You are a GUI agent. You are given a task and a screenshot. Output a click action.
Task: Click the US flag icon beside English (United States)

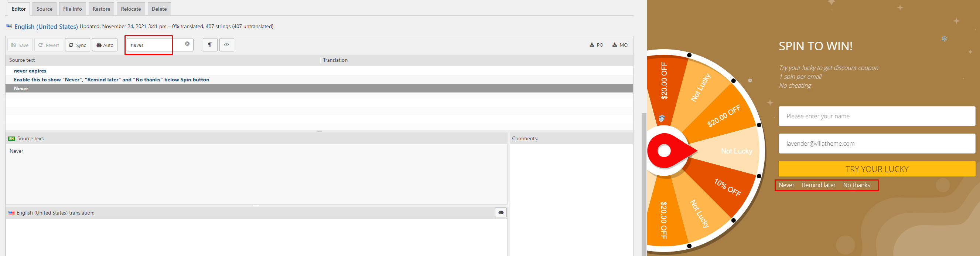point(9,26)
